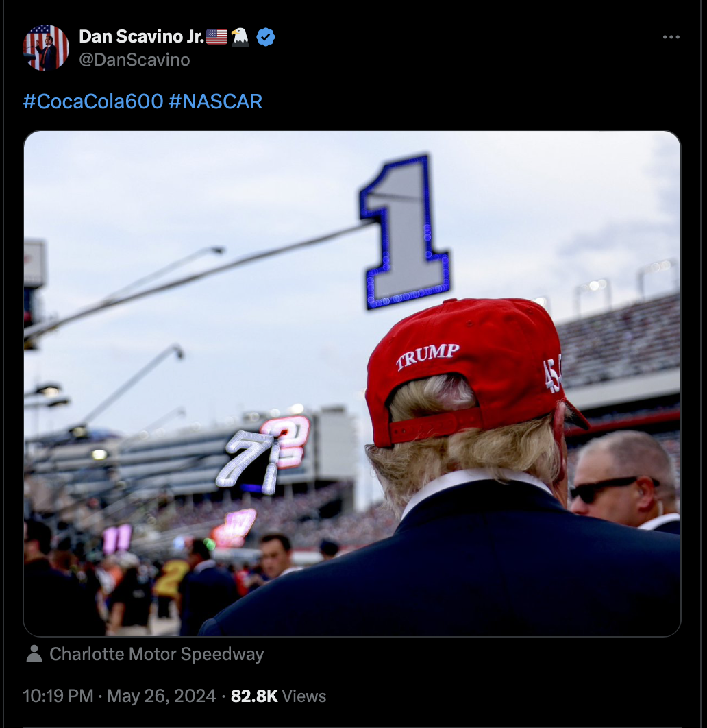Open the 82.8K Views count

(x=278, y=696)
